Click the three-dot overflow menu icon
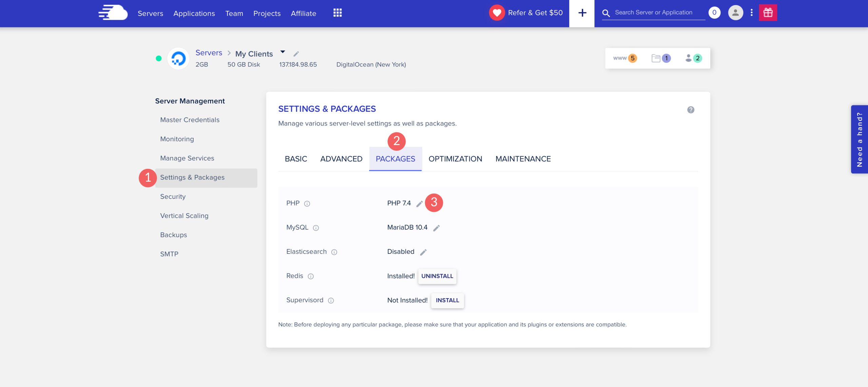Screen dimensions: 868x387 pos(751,12)
